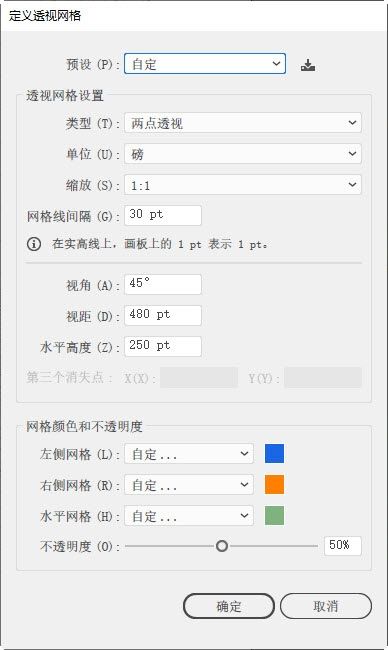Click the 50% opacity value field
This screenshot has width=388, height=650.
click(x=343, y=546)
